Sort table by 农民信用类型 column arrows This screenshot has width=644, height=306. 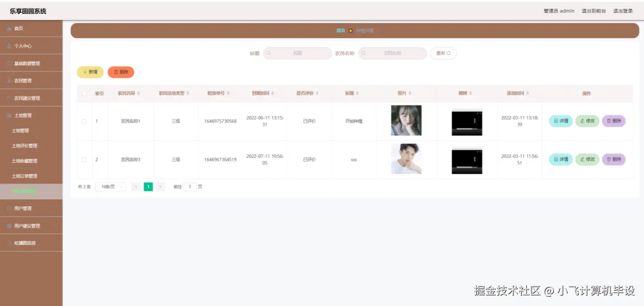pos(188,93)
